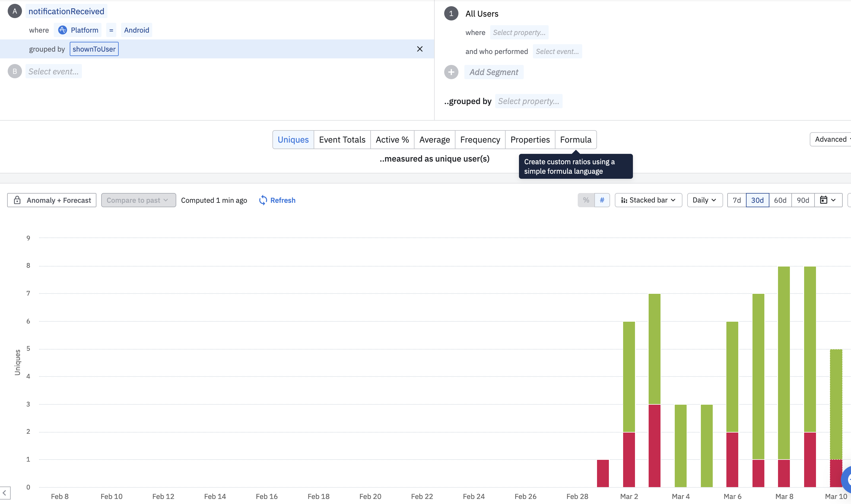Click the Platform property icon
851x504 pixels.
[63, 30]
